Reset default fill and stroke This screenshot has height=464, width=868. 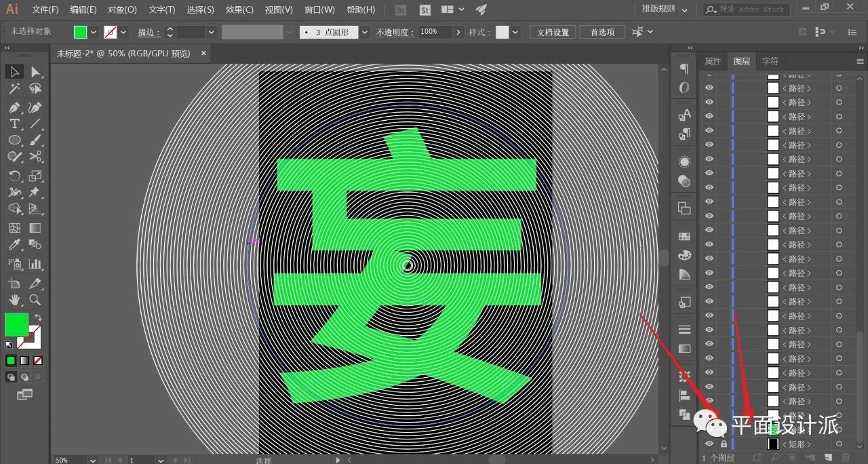9,345
